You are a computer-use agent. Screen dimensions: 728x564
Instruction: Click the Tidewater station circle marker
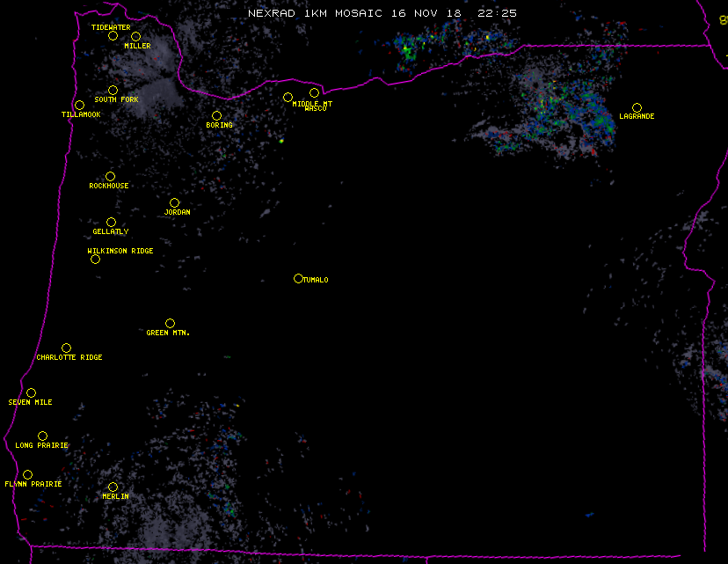(x=113, y=35)
